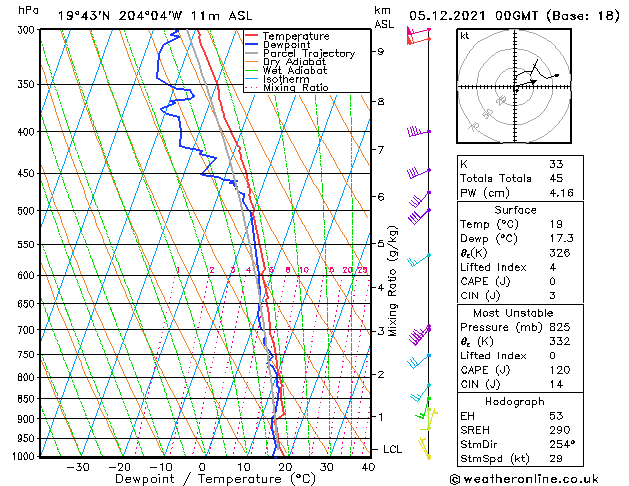
Task: Click the red Temperature legend line
Action: coord(251,36)
